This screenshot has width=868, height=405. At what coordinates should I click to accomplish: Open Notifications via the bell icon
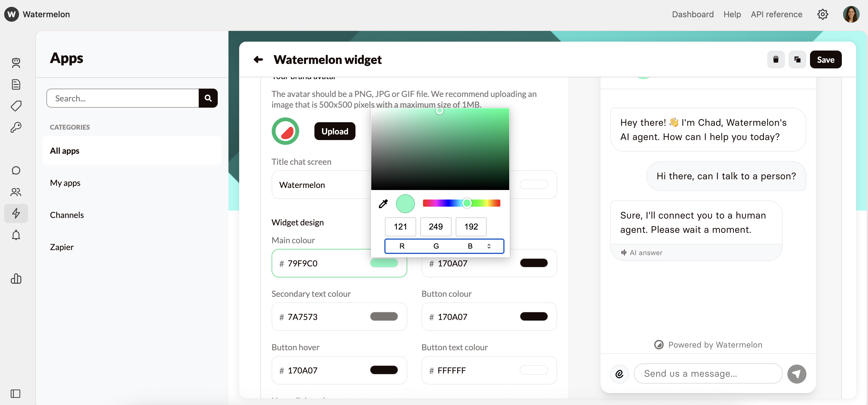tap(16, 235)
